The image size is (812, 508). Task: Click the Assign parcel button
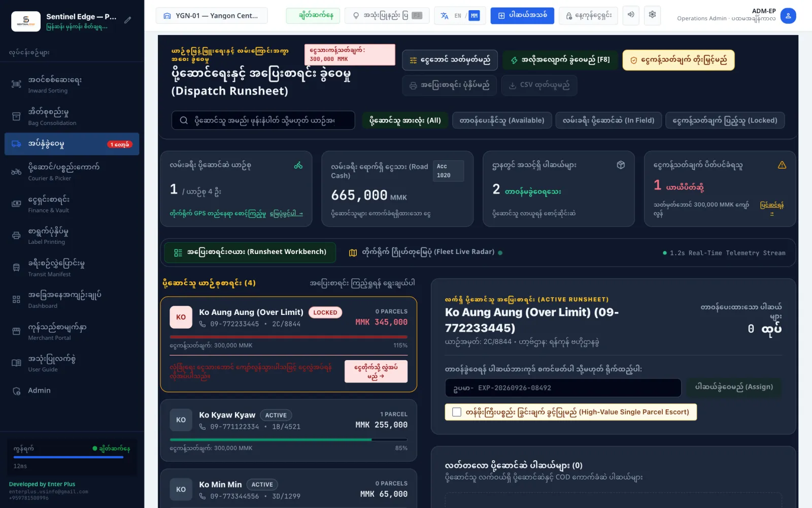[x=734, y=387]
